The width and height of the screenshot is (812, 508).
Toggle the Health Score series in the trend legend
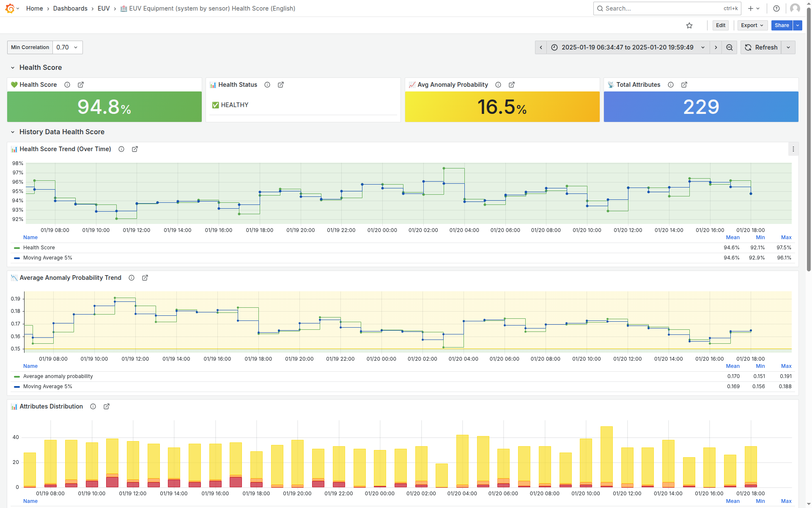(39, 248)
